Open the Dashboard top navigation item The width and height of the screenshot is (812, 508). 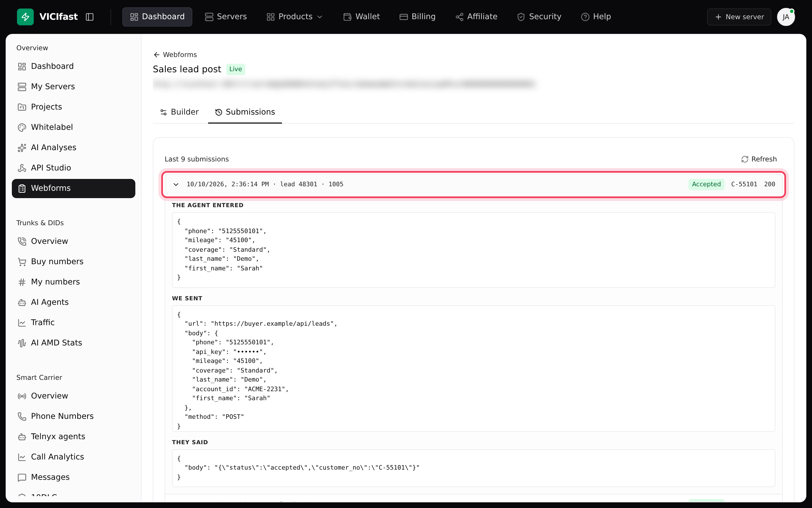[157, 17]
